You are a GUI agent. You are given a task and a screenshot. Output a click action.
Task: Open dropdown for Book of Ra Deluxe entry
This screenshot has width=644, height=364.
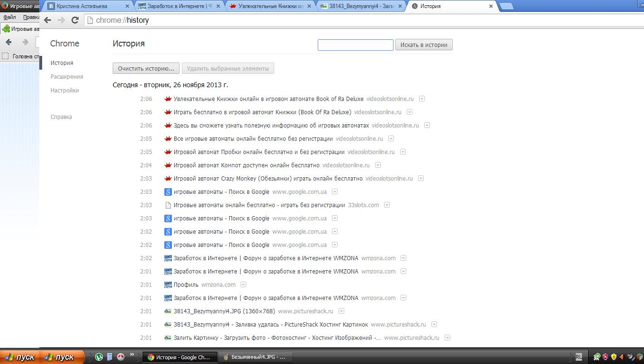pos(422,99)
